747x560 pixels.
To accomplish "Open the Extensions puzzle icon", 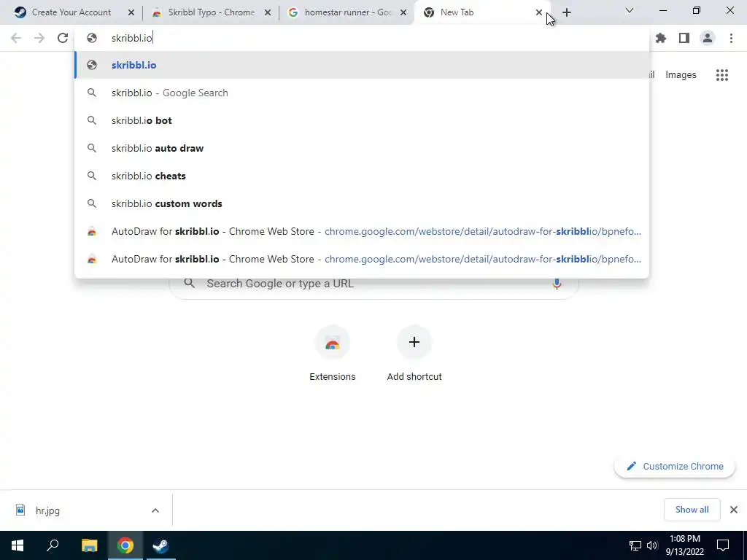I will tap(661, 38).
